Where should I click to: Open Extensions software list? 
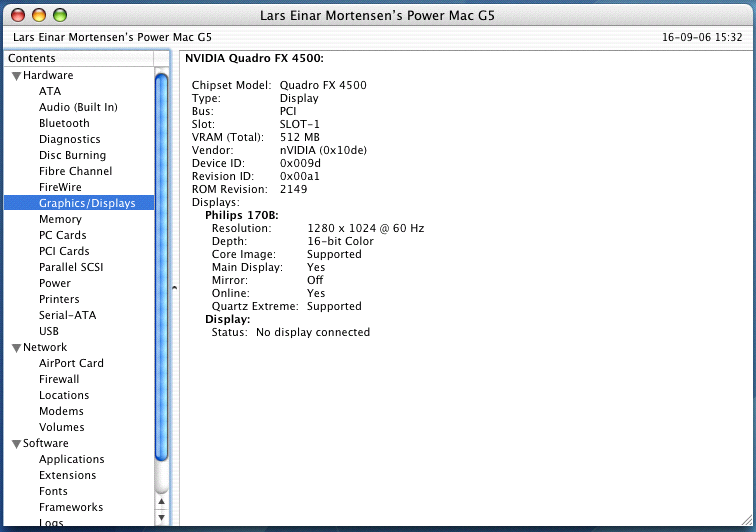pyautogui.click(x=68, y=475)
